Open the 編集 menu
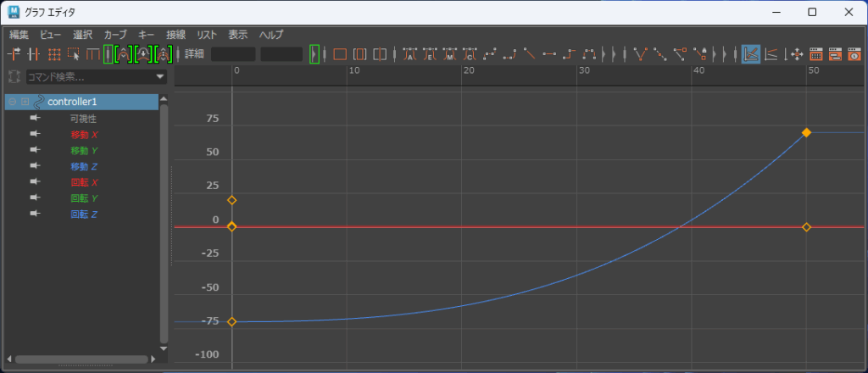868x373 pixels. [19, 34]
